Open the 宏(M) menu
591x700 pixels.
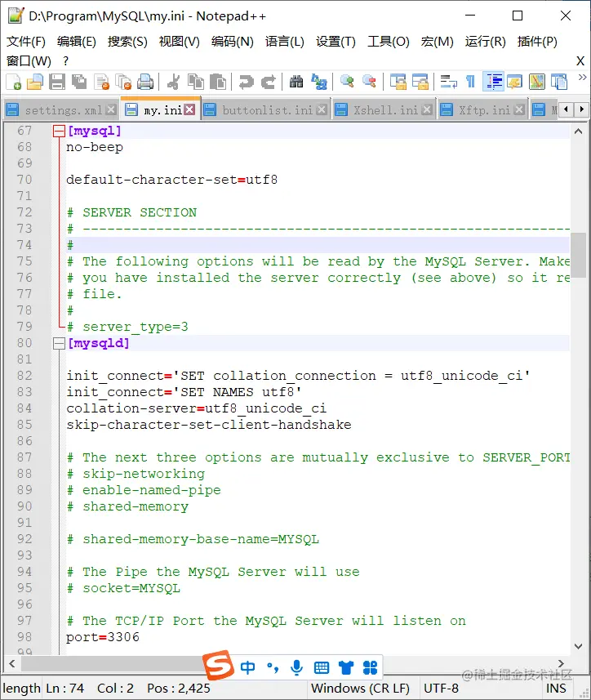click(437, 42)
